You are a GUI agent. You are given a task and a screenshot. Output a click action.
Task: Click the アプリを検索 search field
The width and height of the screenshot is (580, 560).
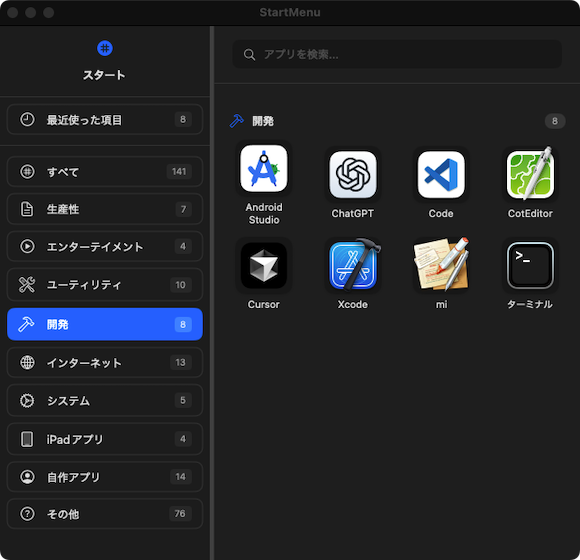(x=397, y=54)
